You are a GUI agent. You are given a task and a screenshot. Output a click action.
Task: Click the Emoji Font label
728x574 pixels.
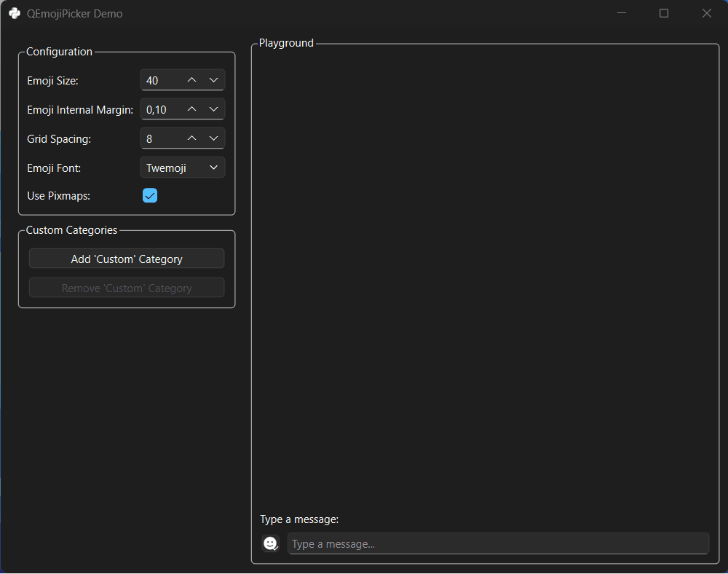[x=54, y=168]
